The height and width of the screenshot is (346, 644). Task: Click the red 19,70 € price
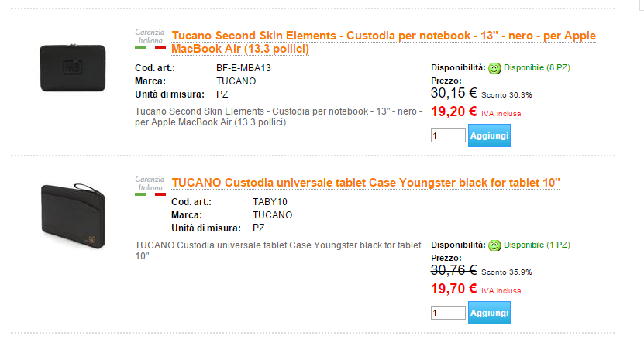tap(453, 289)
